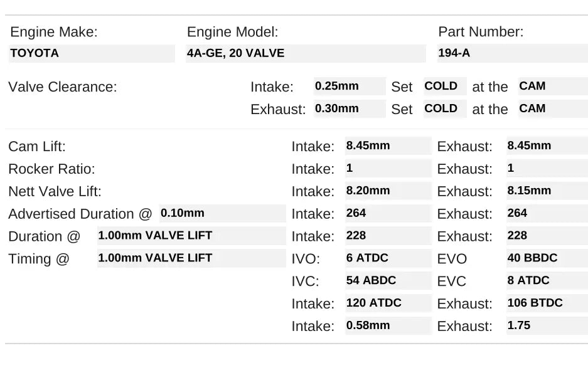Click the Part Number field showing 194-A

511,53
